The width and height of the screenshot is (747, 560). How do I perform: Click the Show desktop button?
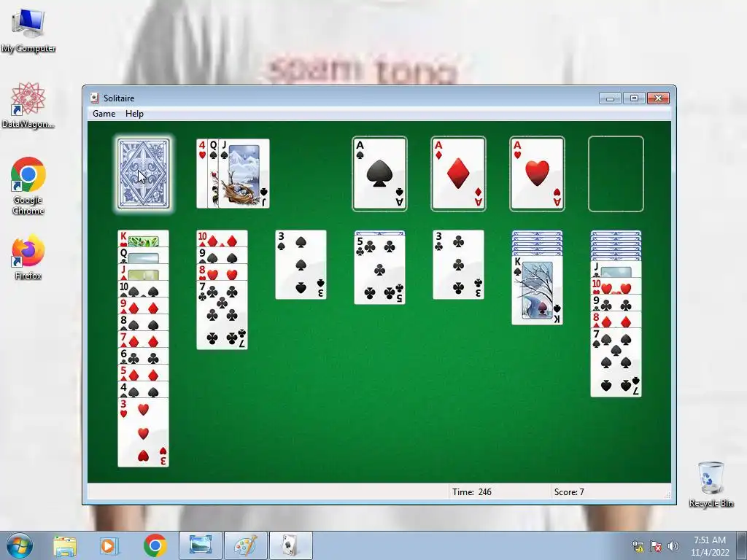tap(742, 546)
